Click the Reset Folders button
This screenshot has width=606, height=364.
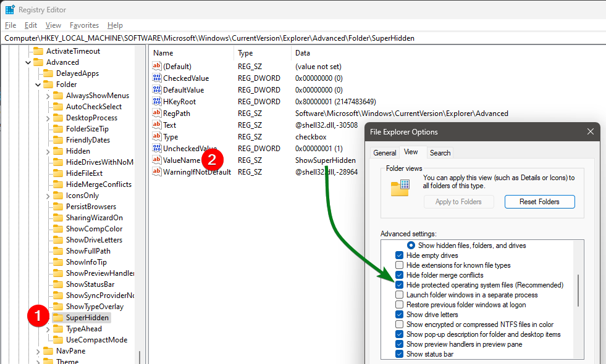539,202
